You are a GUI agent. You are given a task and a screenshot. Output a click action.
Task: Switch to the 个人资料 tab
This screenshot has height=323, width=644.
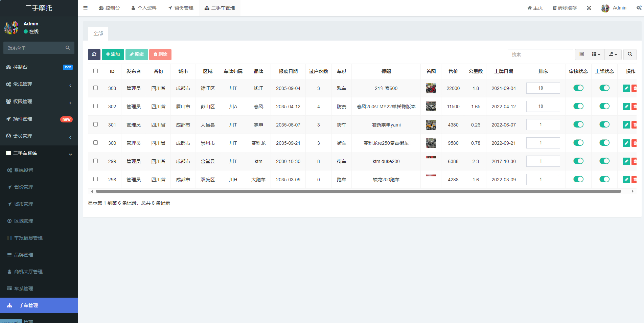click(144, 7)
